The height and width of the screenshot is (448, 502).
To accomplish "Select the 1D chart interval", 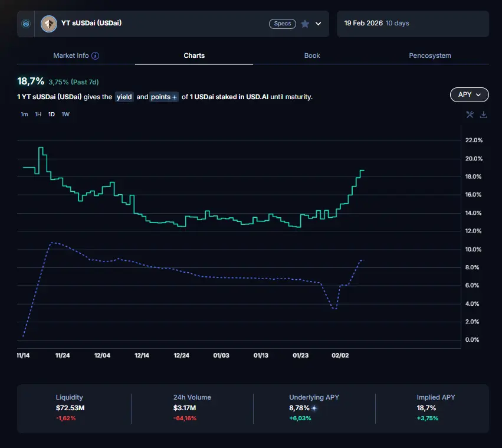I will coord(51,115).
